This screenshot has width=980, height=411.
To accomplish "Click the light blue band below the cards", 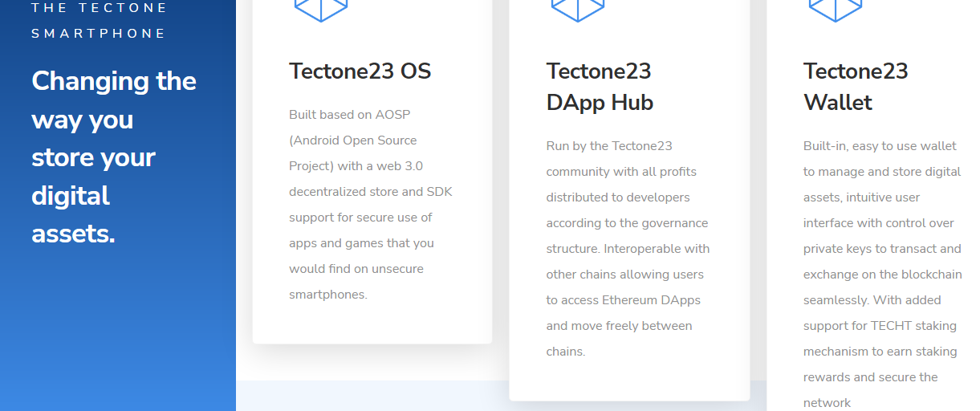I will tap(369, 395).
